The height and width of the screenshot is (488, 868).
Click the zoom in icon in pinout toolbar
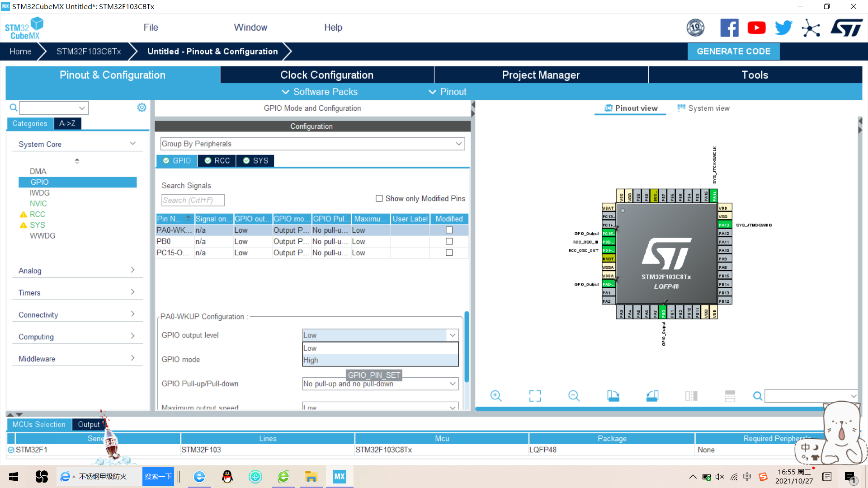click(496, 396)
